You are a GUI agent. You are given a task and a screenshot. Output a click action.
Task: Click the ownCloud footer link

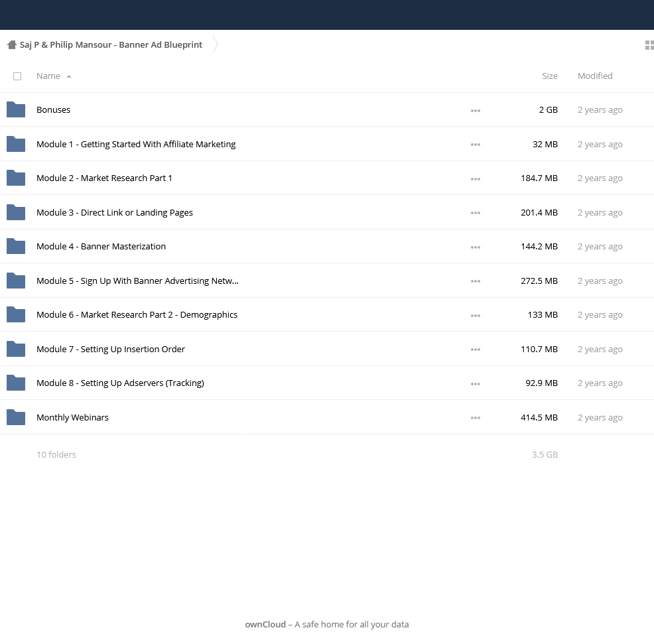point(265,624)
